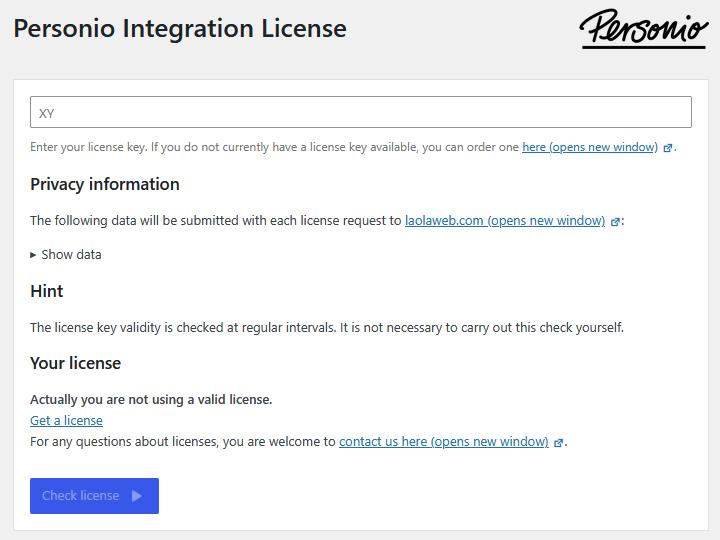720x540 pixels.
Task: Open the laolaweb.com link
Action: pyautogui.click(x=504, y=221)
